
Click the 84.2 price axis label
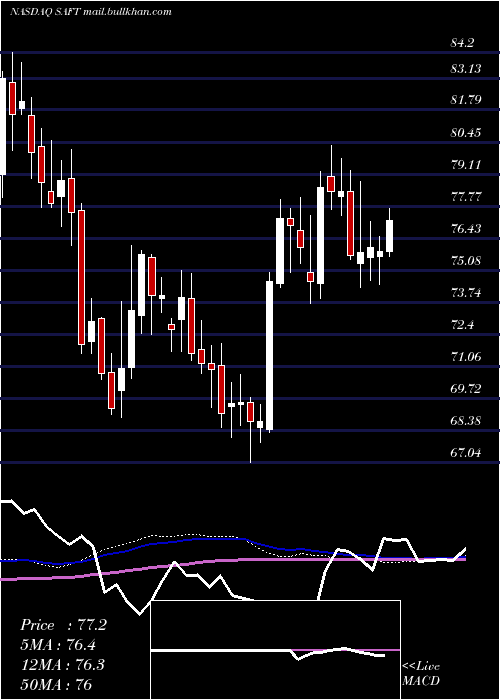click(462, 44)
